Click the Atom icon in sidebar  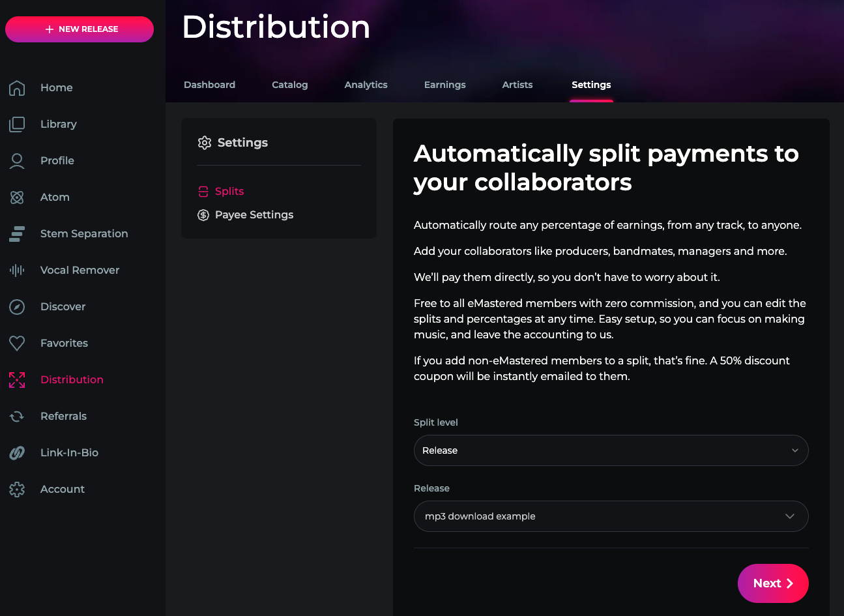17,198
